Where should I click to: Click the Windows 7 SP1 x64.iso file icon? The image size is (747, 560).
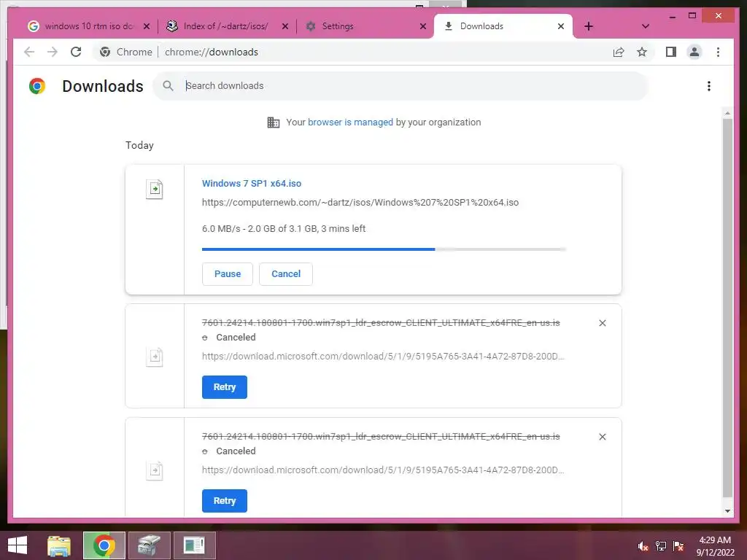pos(155,189)
